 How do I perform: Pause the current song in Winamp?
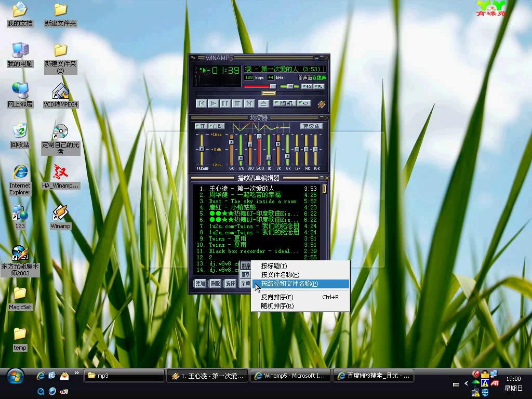click(225, 103)
